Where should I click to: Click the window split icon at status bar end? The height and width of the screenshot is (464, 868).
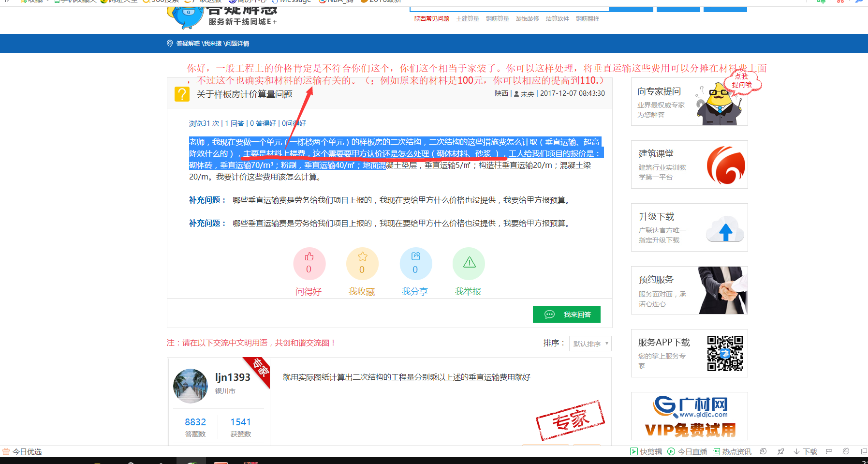(x=864, y=451)
